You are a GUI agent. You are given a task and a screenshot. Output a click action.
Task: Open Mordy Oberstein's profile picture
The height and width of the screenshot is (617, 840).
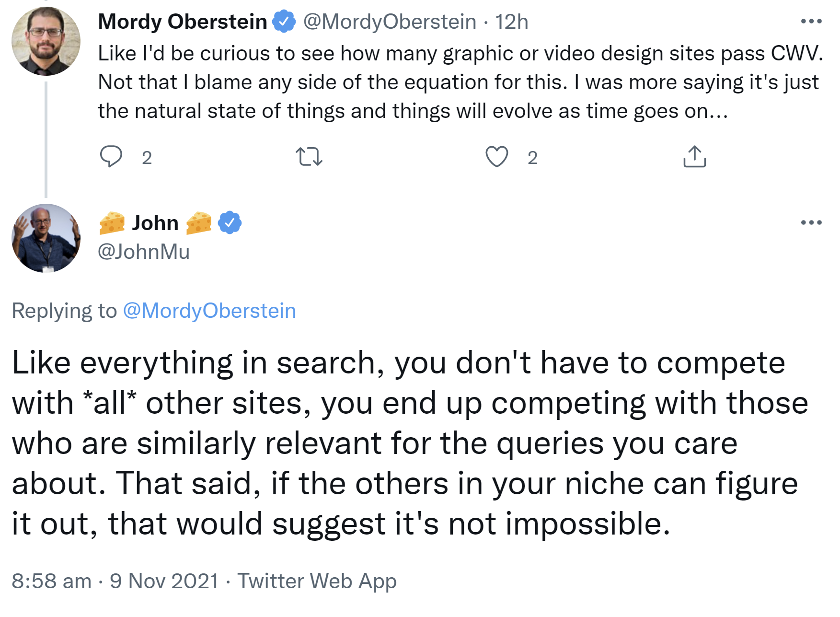pyautogui.click(x=46, y=41)
